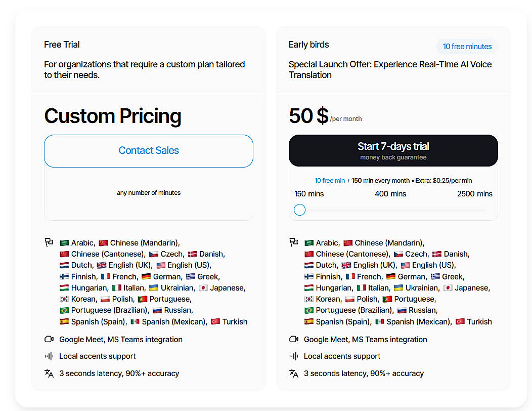
Task: Click the flag banner icon above the language list
Action: point(49,242)
